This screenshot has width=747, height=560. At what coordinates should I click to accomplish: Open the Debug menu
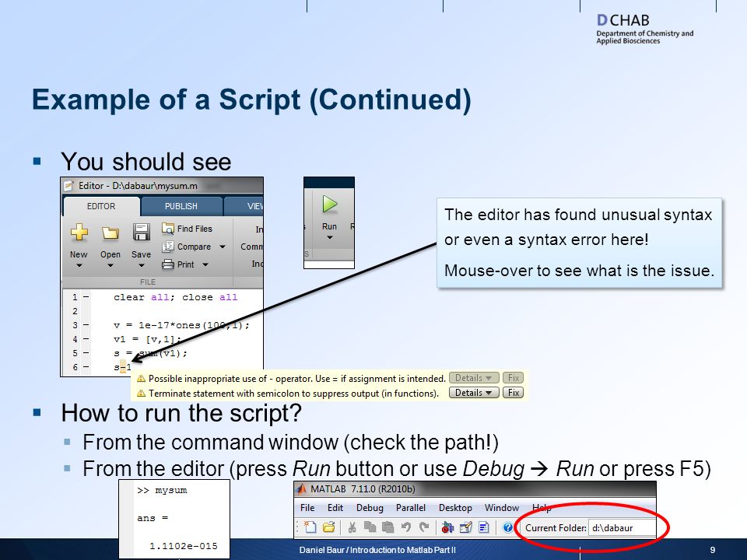(370, 508)
